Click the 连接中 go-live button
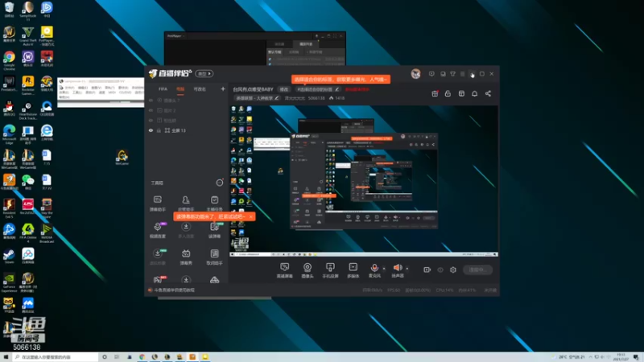This screenshot has height=362, width=644. [477, 269]
